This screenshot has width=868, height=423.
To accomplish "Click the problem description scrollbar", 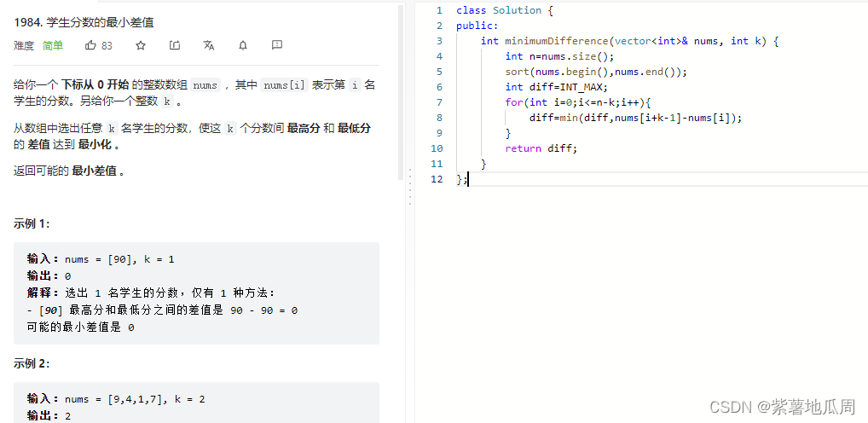I will coord(402,92).
